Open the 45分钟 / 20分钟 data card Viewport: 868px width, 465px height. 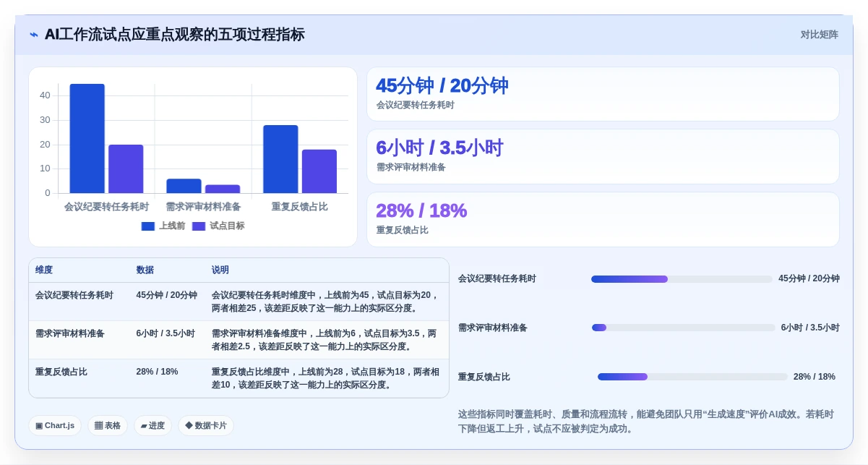(603, 94)
